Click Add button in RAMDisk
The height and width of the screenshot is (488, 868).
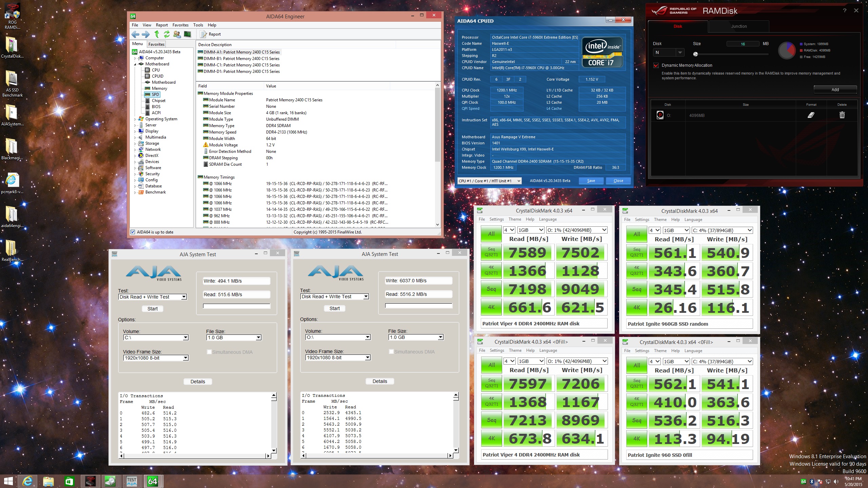point(835,90)
